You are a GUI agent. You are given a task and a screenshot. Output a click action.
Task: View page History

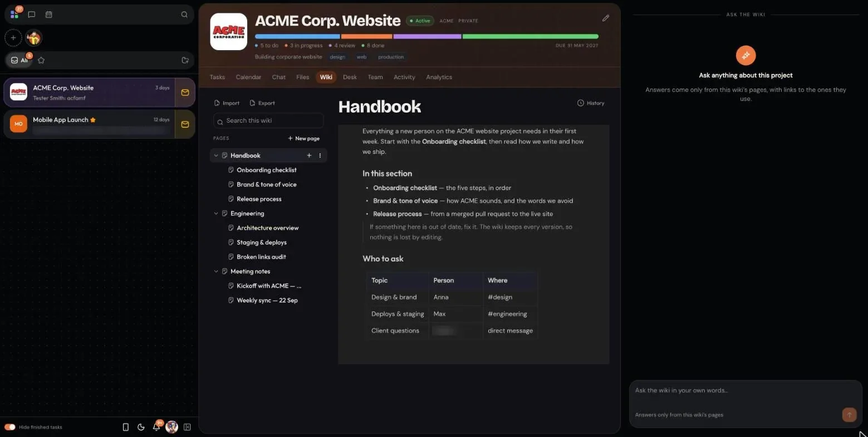[591, 103]
